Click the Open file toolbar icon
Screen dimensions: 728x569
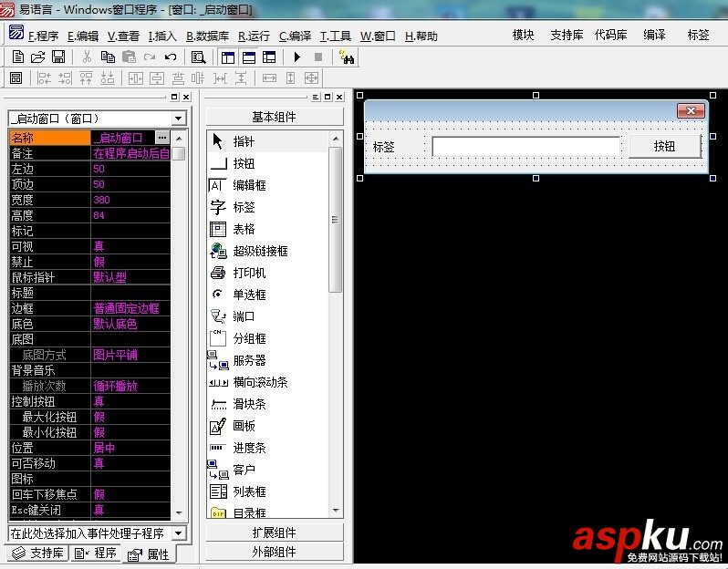[37, 57]
